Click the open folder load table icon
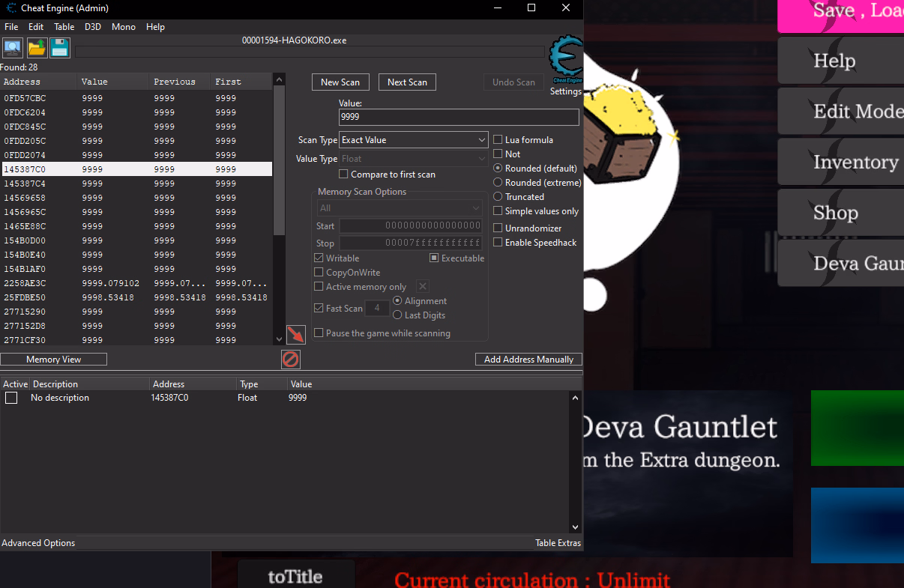The width and height of the screenshot is (904, 588). (37, 48)
